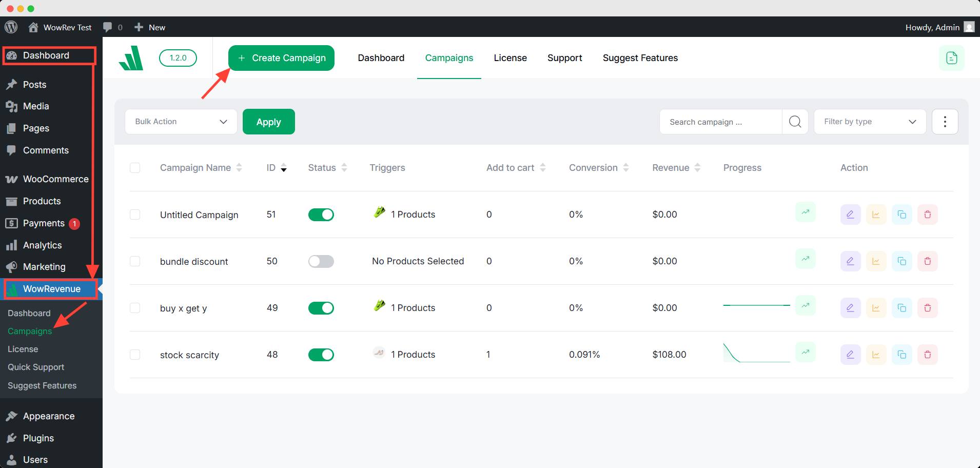980x468 pixels.
Task: Open the green document icon at top right
Action: point(951,58)
